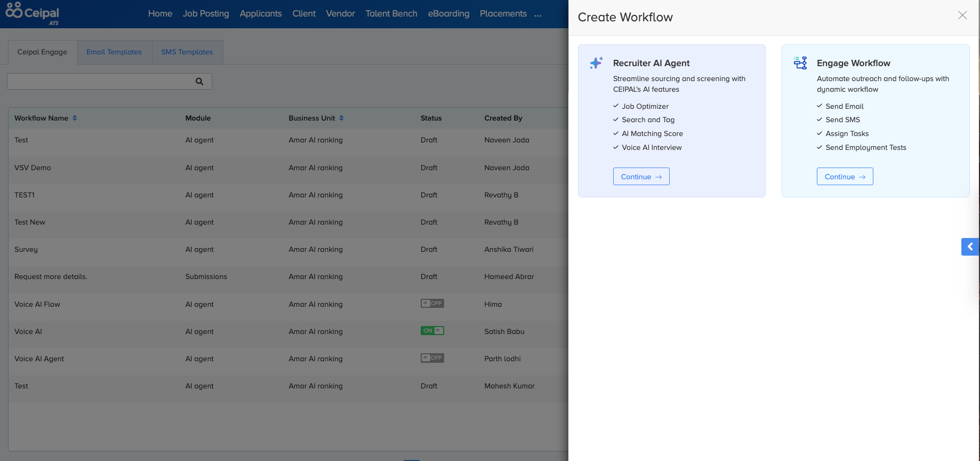Viewport: 980px width, 461px height.
Task: Close the Create Workflow panel
Action: (962, 15)
